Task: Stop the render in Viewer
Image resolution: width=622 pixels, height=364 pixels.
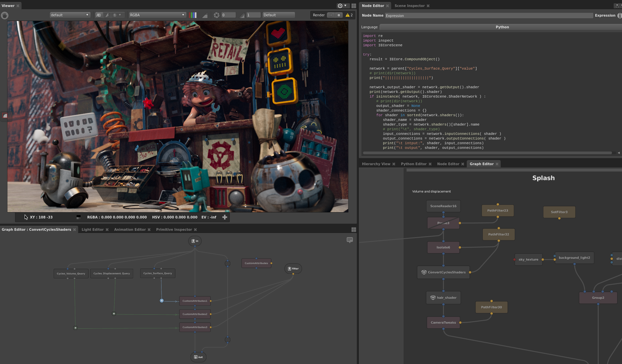Action: tap(339, 15)
